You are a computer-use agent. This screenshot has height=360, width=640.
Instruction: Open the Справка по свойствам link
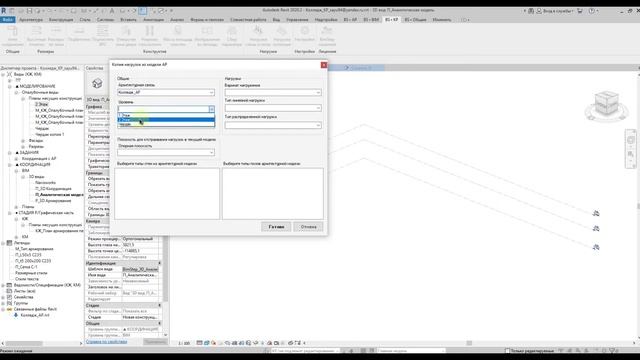click(x=107, y=342)
